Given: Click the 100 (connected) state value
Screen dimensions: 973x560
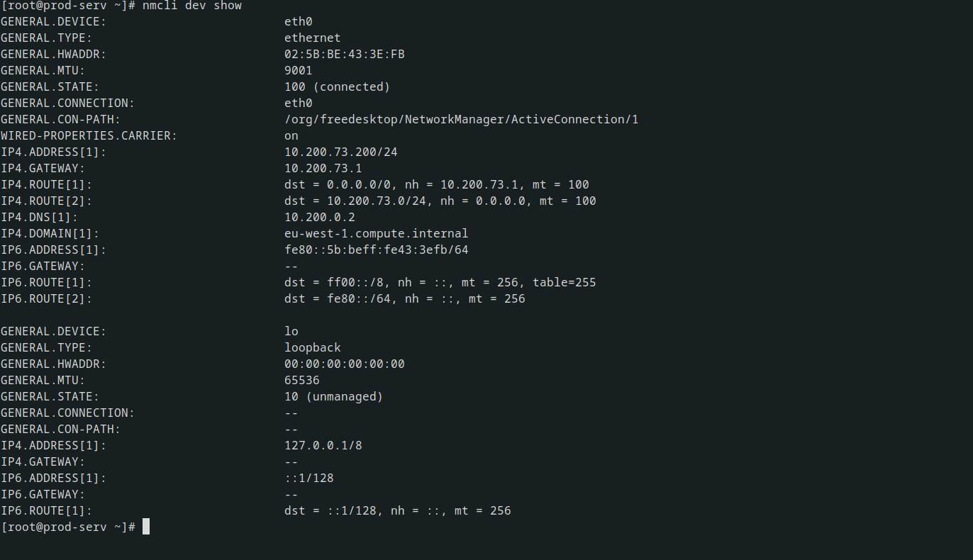Looking at the screenshot, I should click(338, 87).
